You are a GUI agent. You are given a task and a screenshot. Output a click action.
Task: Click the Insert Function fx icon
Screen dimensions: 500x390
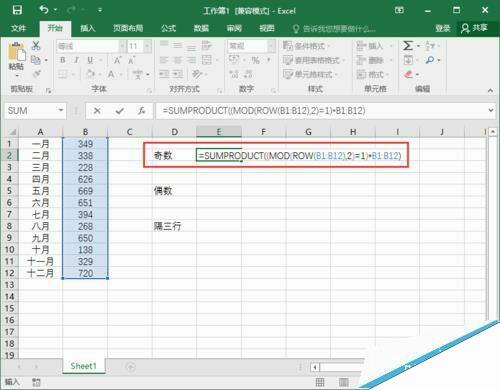[141, 111]
